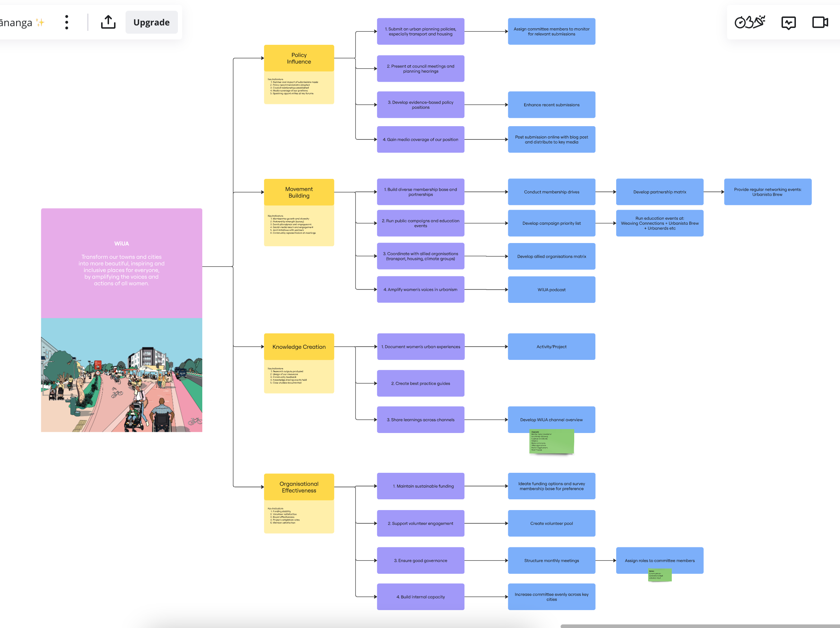Select the 'WiUA podcast' card
The image size is (840, 628).
551,290
